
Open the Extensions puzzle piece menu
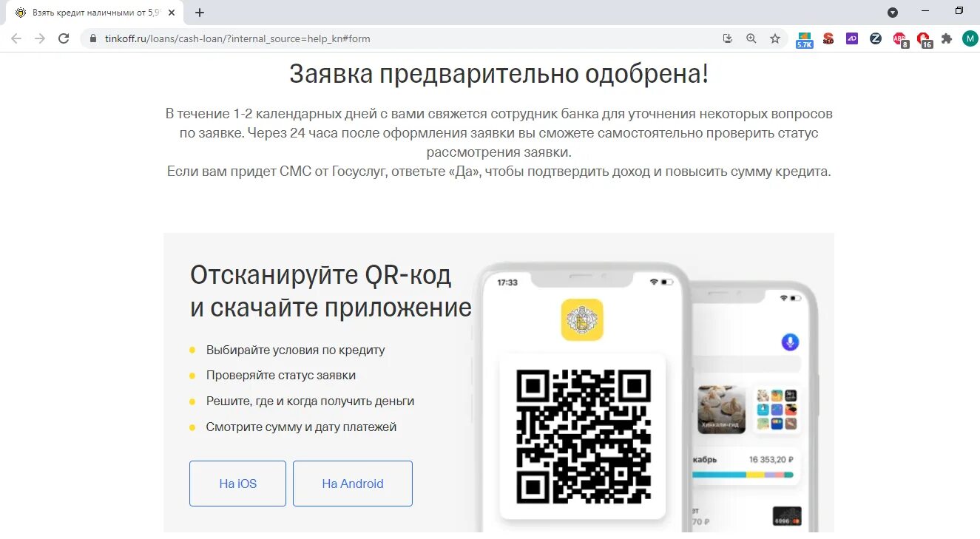[x=947, y=38]
